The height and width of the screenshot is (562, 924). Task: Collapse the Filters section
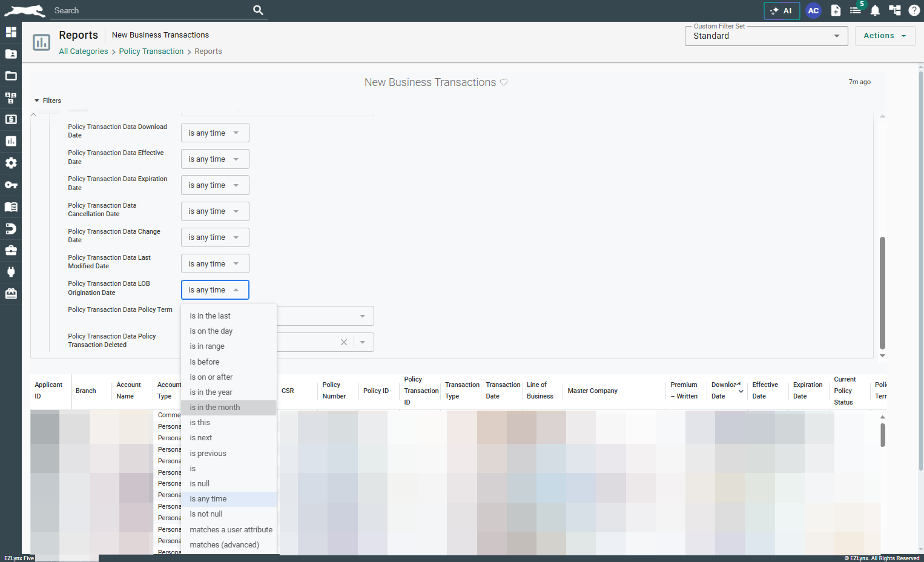tap(48, 101)
